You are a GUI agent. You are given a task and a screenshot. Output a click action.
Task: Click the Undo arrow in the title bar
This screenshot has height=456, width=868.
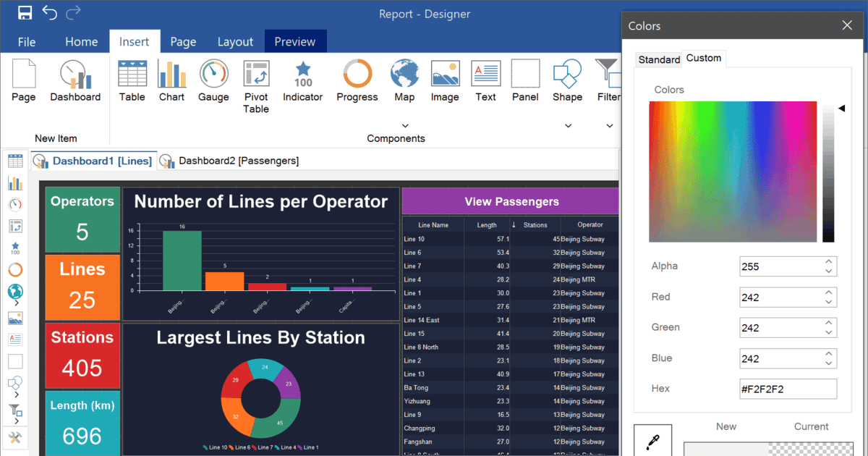coord(48,12)
